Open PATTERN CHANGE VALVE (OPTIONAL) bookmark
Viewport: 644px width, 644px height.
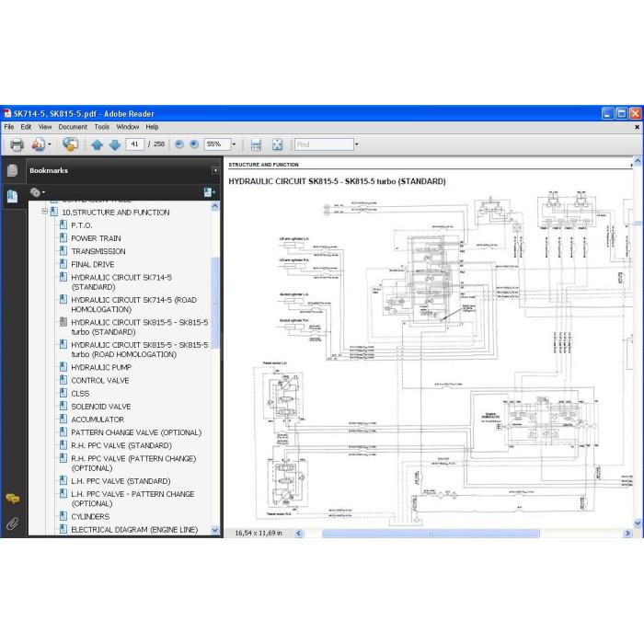click(x=136, y=432)
